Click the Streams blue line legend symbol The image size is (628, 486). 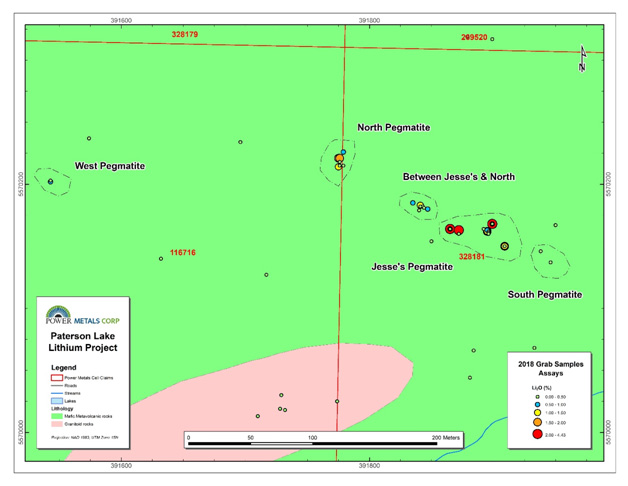tap(56, 393)
